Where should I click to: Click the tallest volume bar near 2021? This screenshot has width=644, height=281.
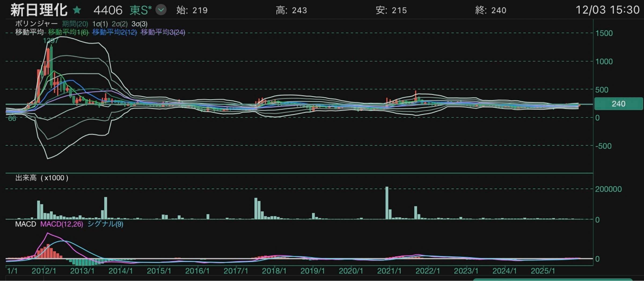click(387, 203)
